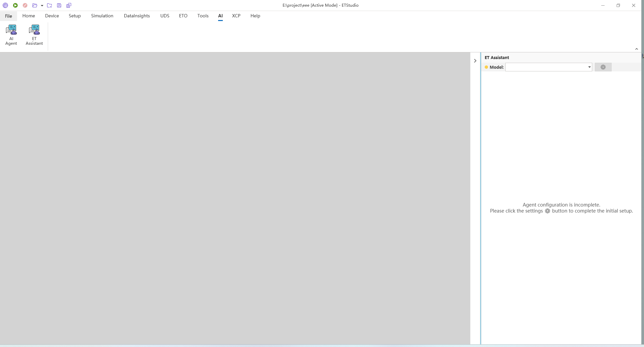Image resolution: width=644 pixels, height=347 pixels.
Task: Close the ETStudio window
Action: click(634, 5)
